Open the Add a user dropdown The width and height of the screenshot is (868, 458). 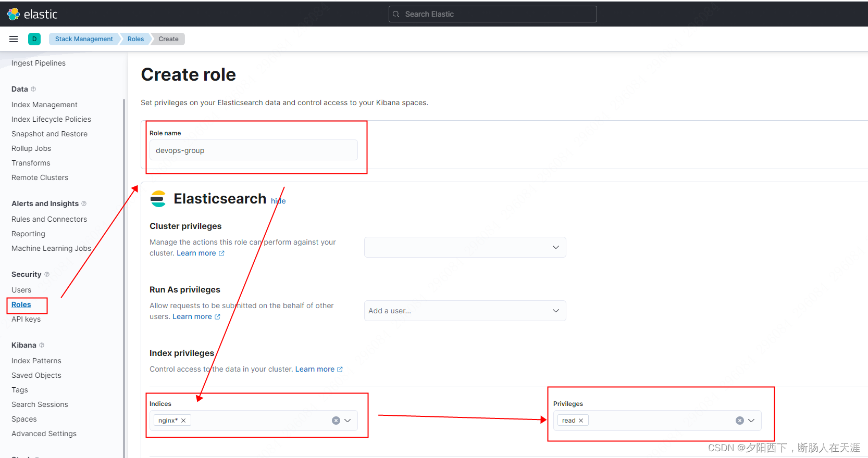465,311
